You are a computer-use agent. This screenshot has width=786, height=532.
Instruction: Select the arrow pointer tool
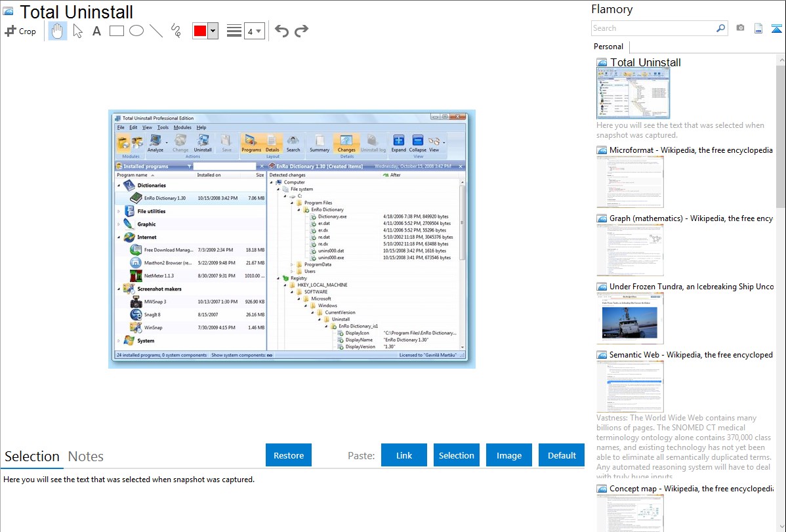[77, 31]
